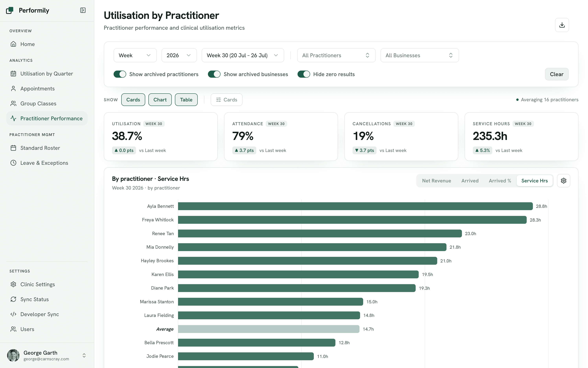588x368 pixels.
Task: Click the Home house icon
Action: 13,44
